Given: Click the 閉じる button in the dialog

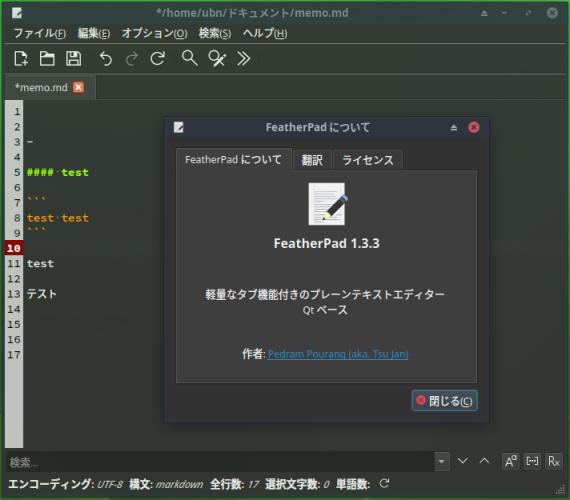Looking at the screenshot, I should [x=444, y=401].
